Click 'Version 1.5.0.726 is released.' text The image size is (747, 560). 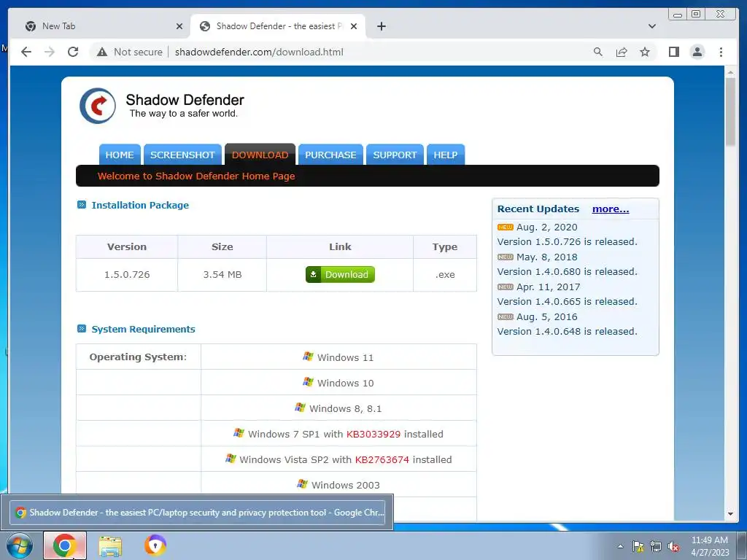tap(567, 242)
